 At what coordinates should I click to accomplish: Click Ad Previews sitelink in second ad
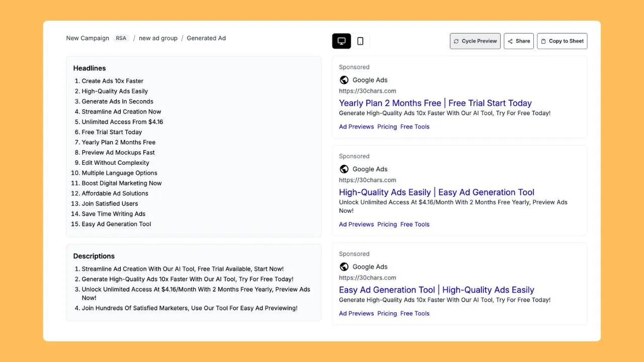pos(356,224)
